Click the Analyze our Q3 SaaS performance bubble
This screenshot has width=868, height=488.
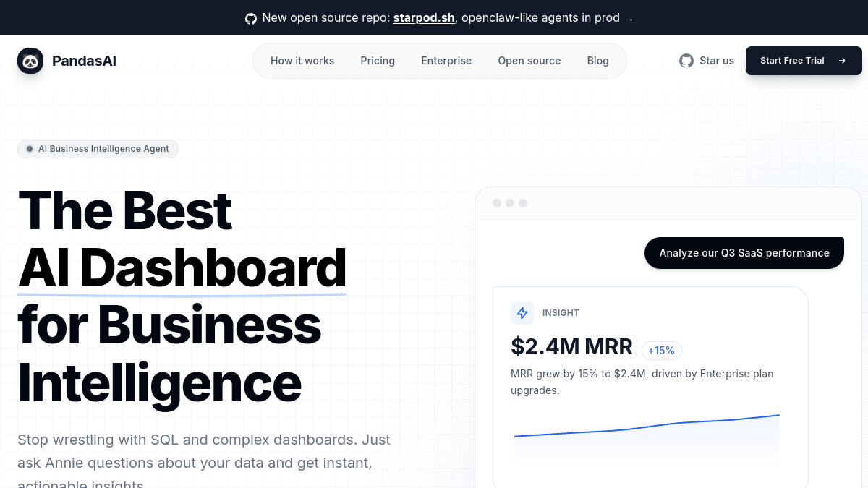point(744,253)
